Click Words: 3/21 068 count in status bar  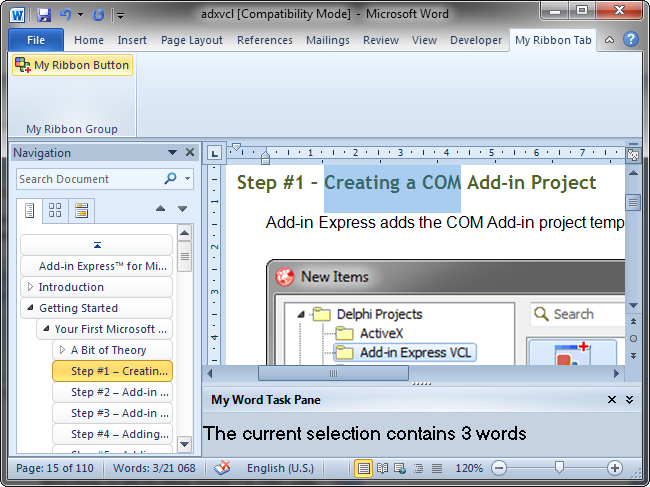154,468
